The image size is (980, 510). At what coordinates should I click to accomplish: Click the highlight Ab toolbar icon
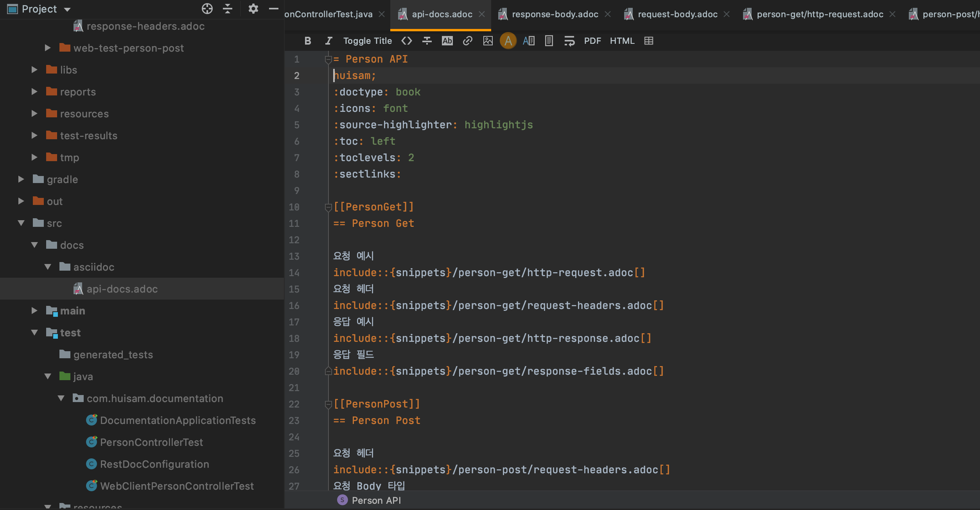447,41
